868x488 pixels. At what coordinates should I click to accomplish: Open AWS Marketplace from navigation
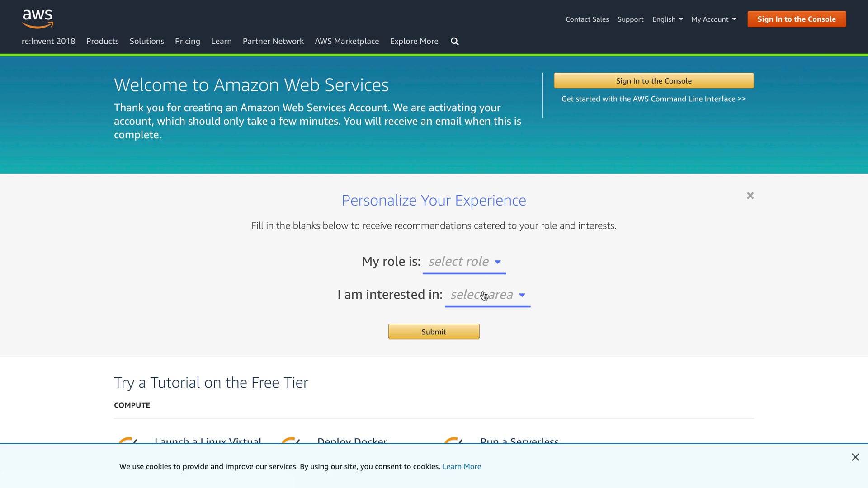(347, 41)
